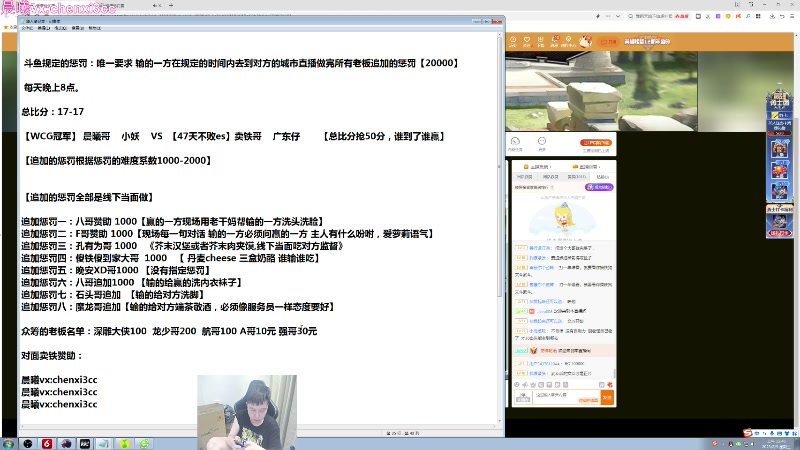Click the orange PC client button below video
This screenshot has height=450, width=800.
click(x=595, y=142)
